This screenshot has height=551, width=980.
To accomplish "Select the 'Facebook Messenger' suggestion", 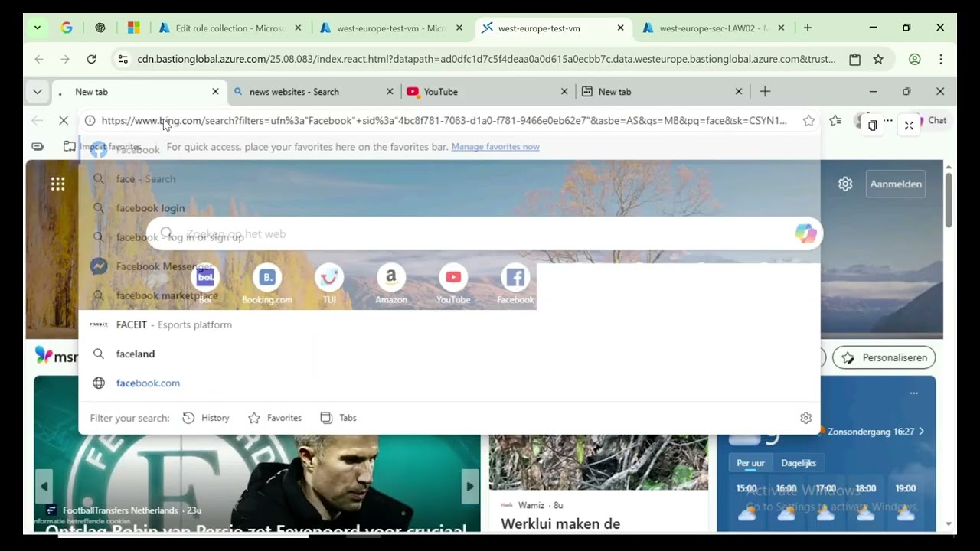I will (x=449, y=266).
